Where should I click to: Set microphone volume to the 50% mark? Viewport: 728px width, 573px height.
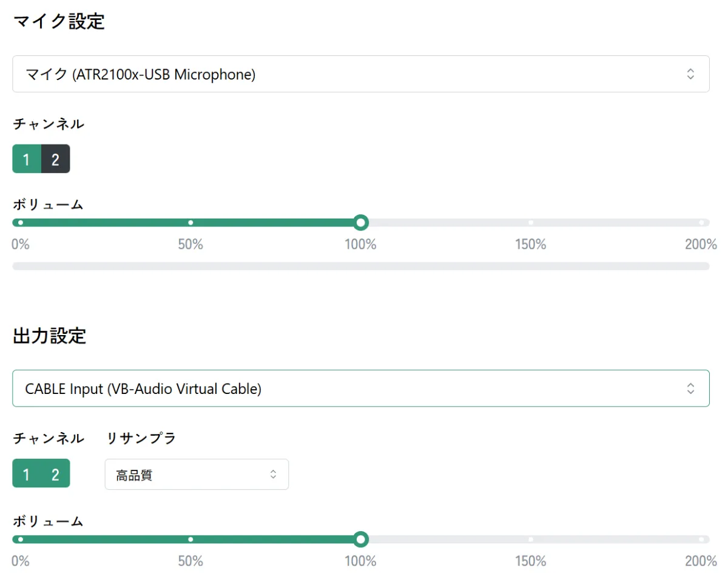coord(190,223)
